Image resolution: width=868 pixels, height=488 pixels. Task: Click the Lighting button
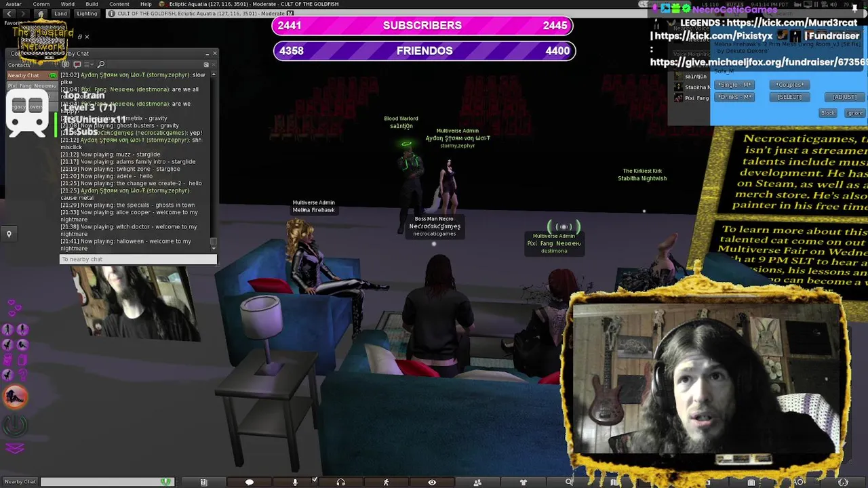click(x=87, y=14)
